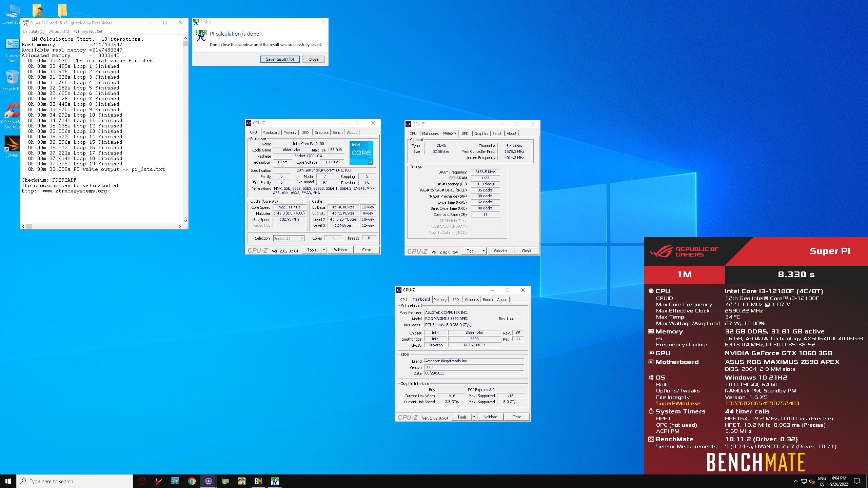The image size is (868, 488).
Task: Click Close button in CPU-Z Mainboard window
Action: 517,417
